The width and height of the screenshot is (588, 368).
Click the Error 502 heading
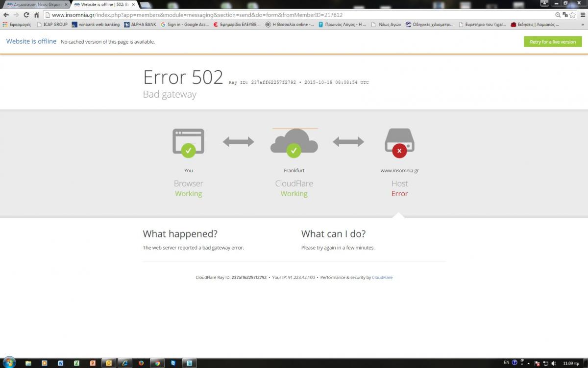(x=183, y=78)
